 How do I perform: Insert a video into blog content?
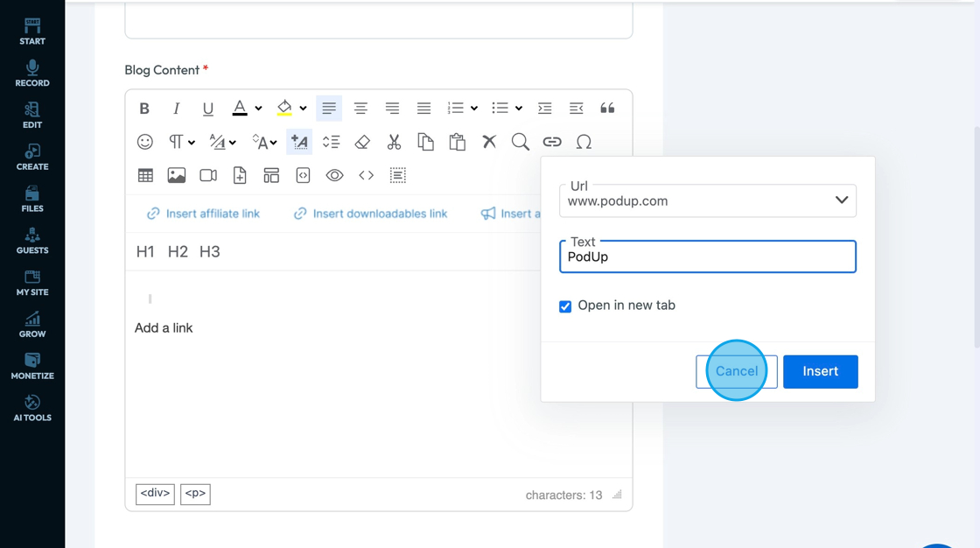(x=208, y=176)
